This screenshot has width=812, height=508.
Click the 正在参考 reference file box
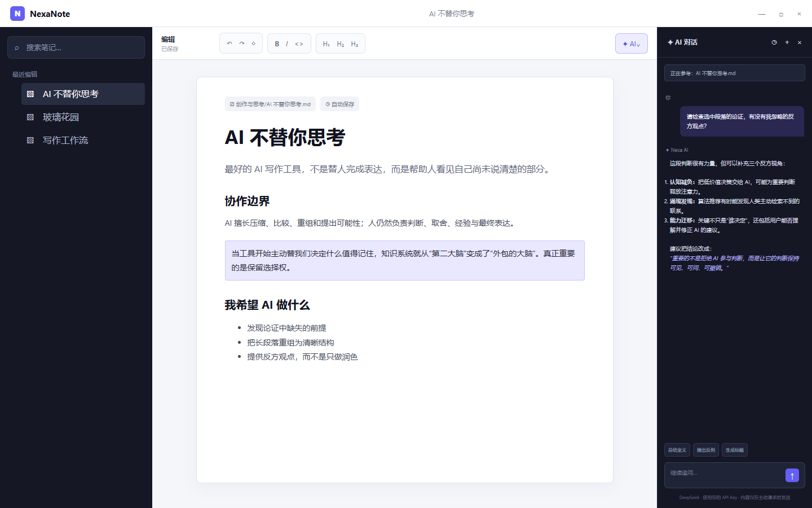point(734,73)
